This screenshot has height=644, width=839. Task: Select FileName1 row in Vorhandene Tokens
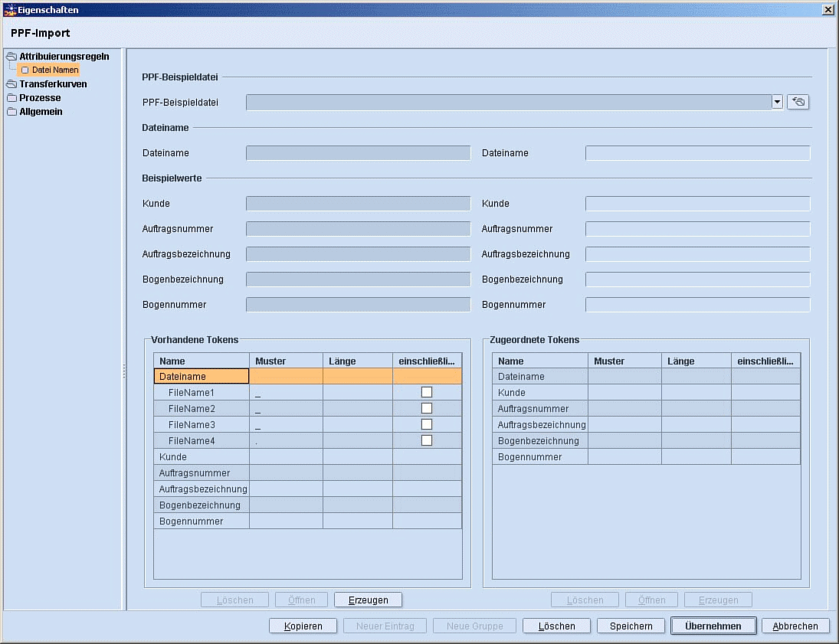pyautogui.click(x=308, y=392)
